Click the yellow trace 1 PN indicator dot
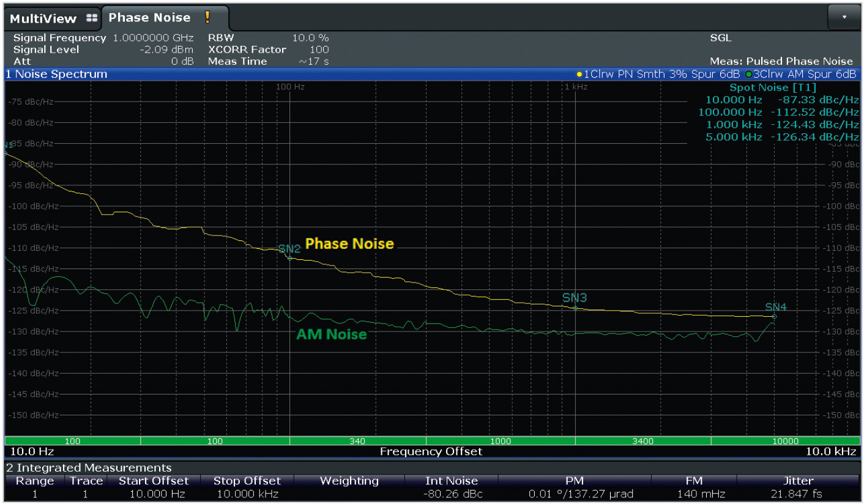864x504 pixels. coord(579,74)
